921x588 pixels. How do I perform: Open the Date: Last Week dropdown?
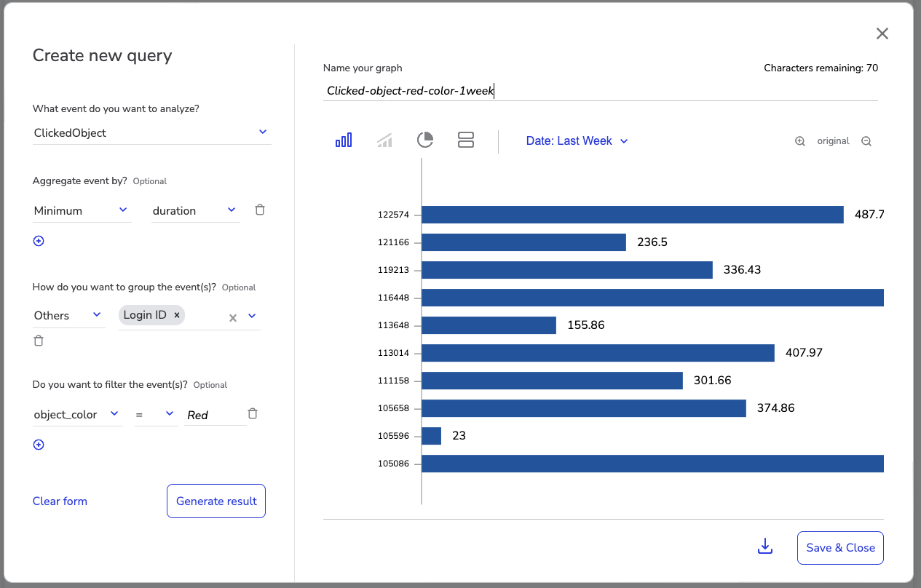577,141
